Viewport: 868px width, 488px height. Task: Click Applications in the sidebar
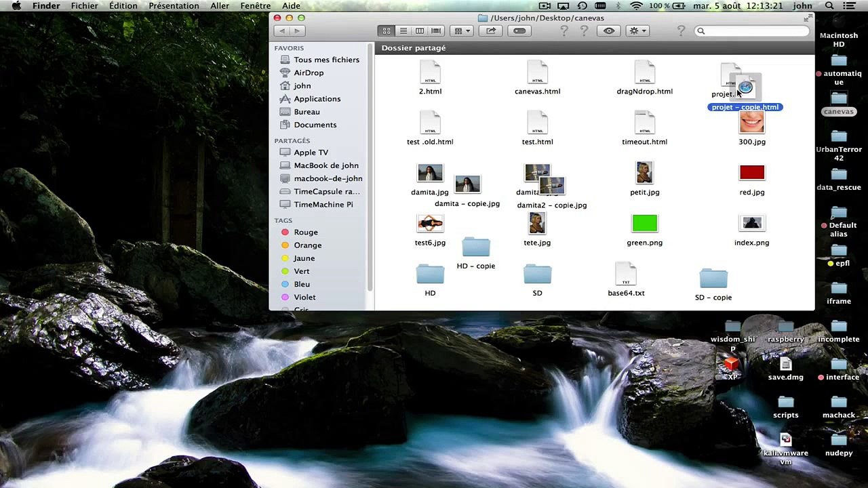317,99
